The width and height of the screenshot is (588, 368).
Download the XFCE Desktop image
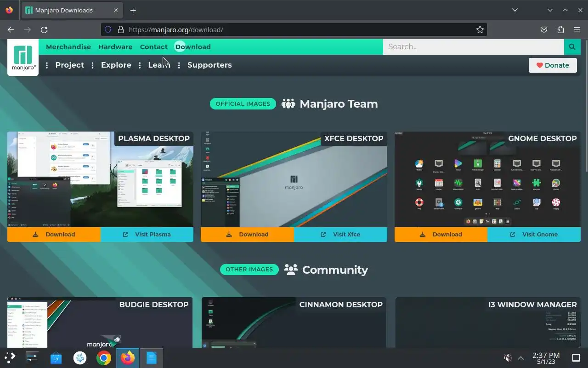pos(247,234)
